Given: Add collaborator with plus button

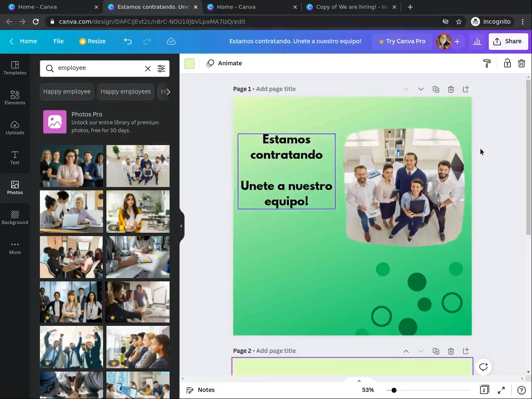Looking at the screenshot, I should pyautogui.click(x=457, y=42).
